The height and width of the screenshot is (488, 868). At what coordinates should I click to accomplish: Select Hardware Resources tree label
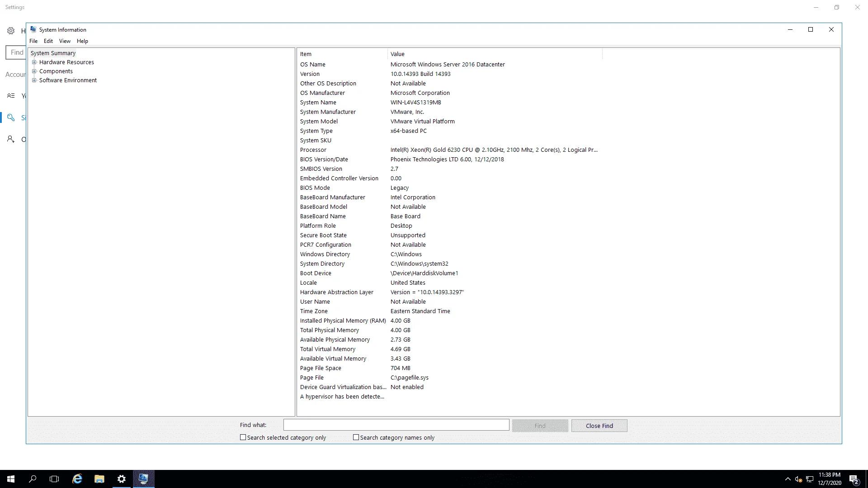point(66,62)
